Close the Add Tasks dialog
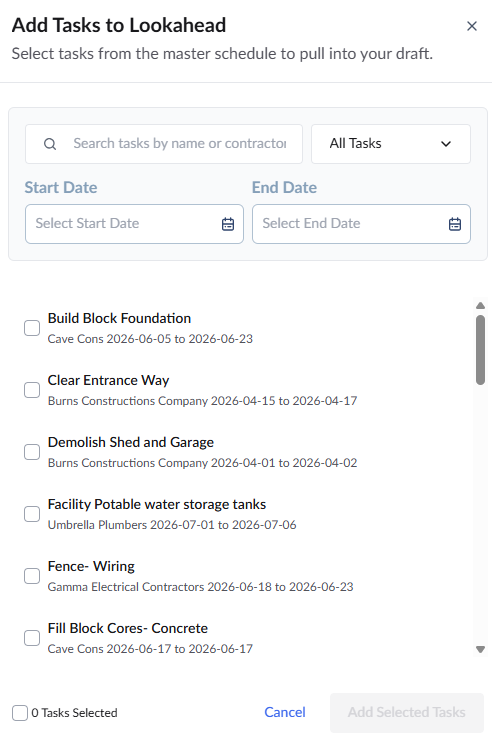 coord(472,26)
